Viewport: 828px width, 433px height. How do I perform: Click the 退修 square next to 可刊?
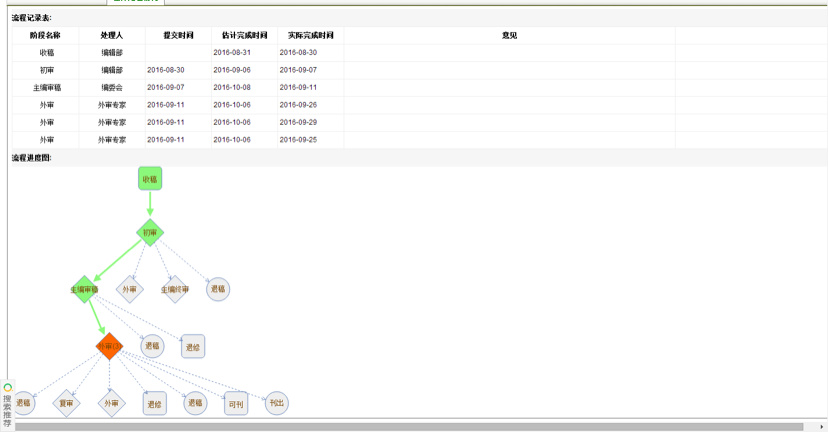pyautogui.click(x=155, y=404)
